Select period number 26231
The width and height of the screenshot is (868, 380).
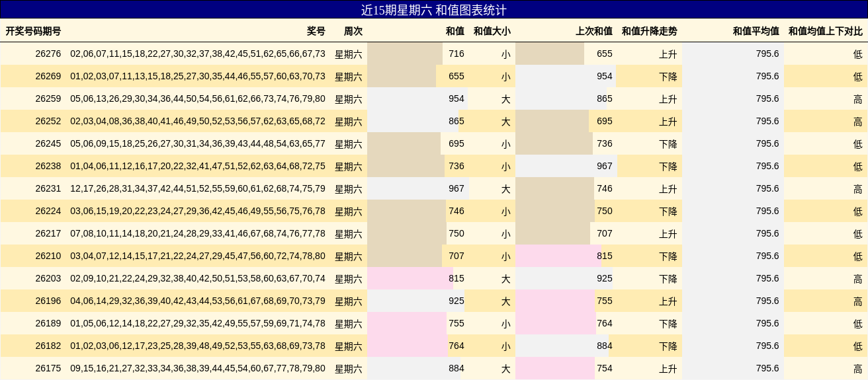point(48,189)
